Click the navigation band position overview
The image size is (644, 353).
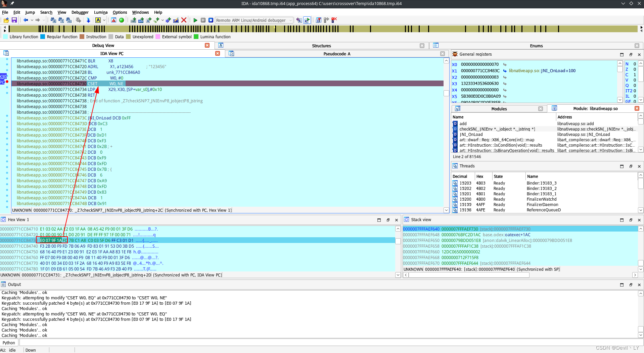(x=323, y=29)
